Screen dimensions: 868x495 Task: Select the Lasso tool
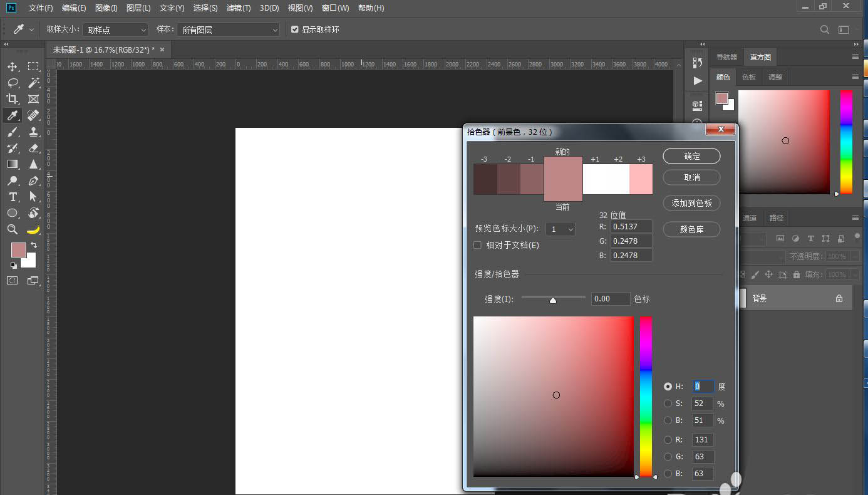pyautogui.click(x=13, y=83)
